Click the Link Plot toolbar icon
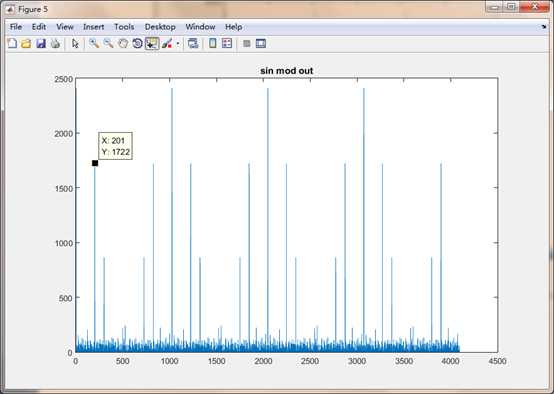Screen dimensions: 554x394 (193, 43)
